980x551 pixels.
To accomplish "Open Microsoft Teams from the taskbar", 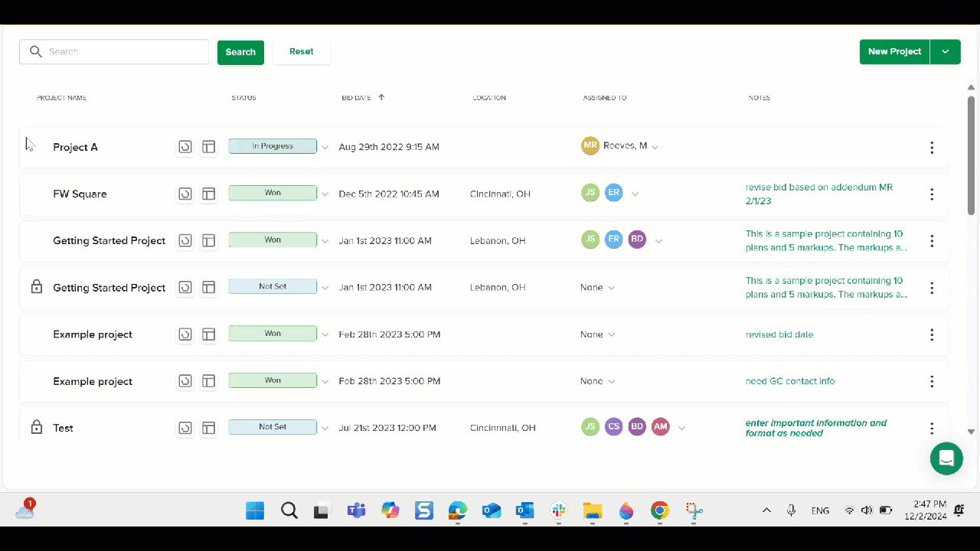I will pos(356,510).
